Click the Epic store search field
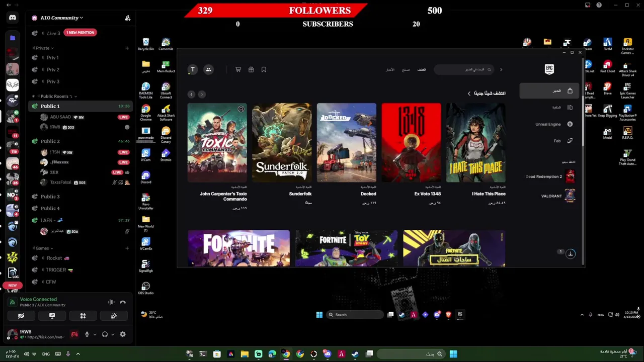This screenshot has width=644, height=362. click(x=465, y=69)
